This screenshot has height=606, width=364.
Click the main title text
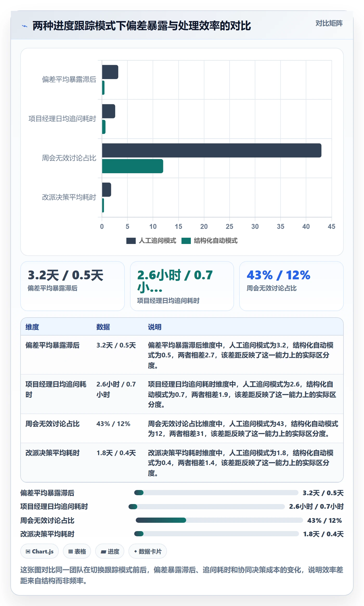coord(142,26)
